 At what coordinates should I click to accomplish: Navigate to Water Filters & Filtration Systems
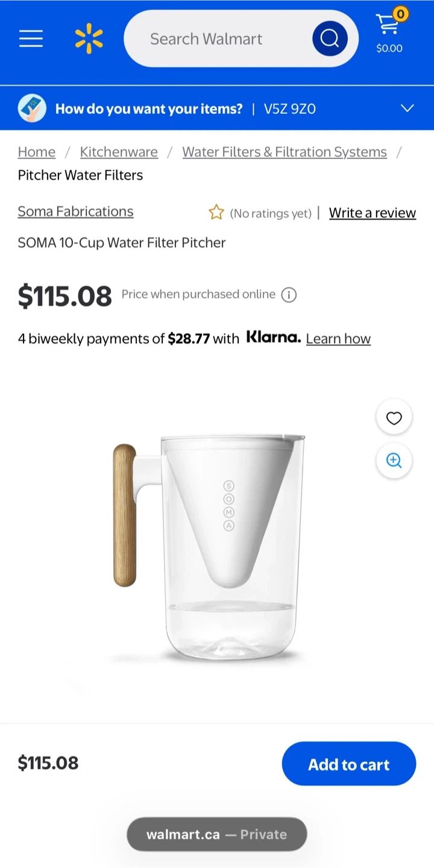point(285,152)
